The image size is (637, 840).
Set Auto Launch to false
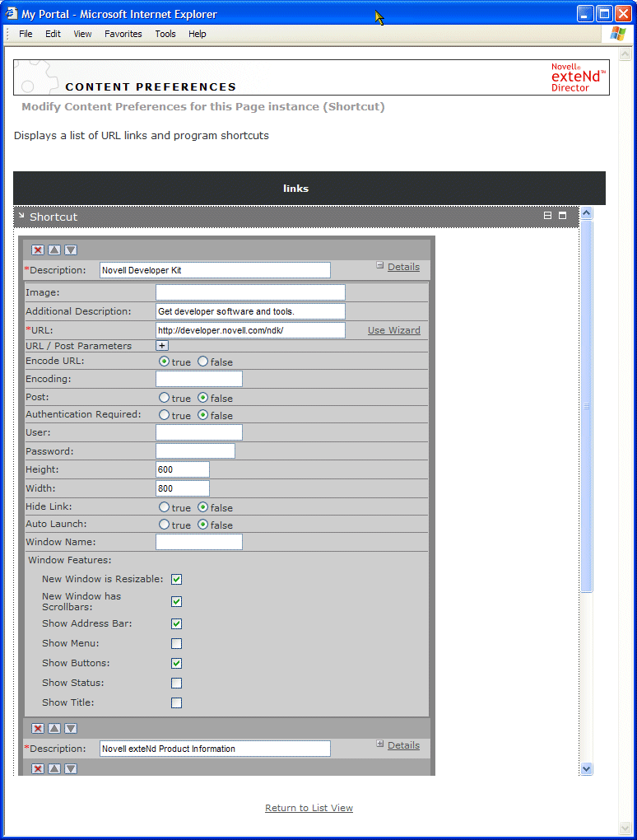coord(202,525)
